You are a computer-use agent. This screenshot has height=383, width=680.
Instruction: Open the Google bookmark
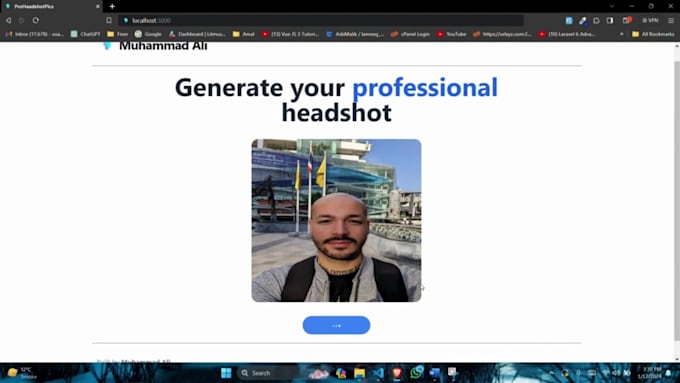pos(148,34)
